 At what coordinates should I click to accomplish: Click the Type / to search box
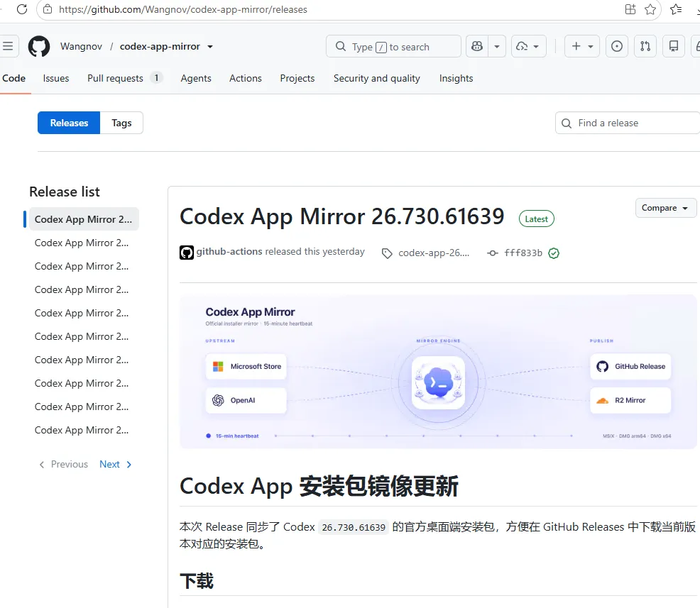393,46
